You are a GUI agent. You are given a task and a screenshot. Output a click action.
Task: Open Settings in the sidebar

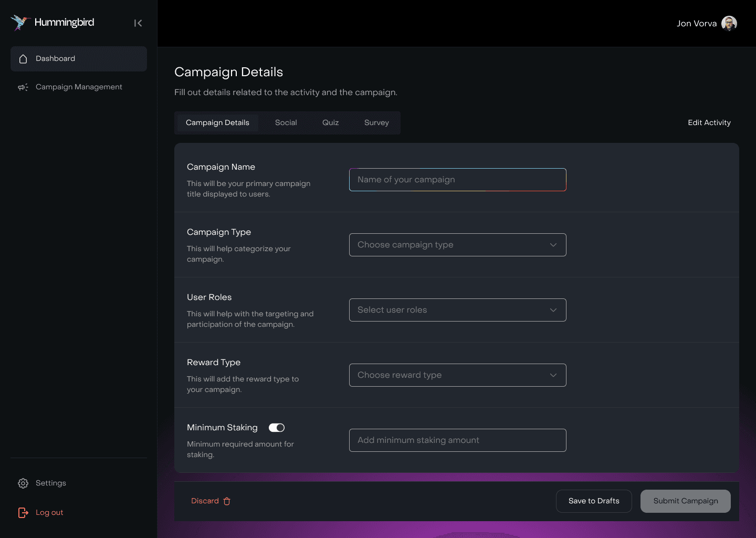tap(79, 483)
